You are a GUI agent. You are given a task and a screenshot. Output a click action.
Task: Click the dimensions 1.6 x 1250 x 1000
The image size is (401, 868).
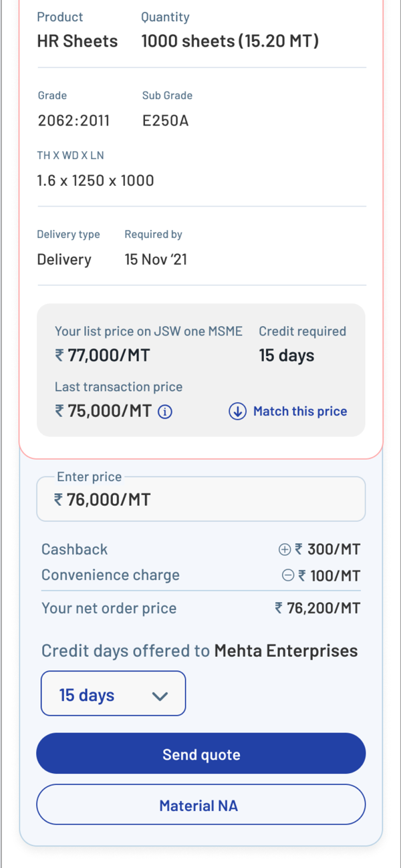point(96,180)
